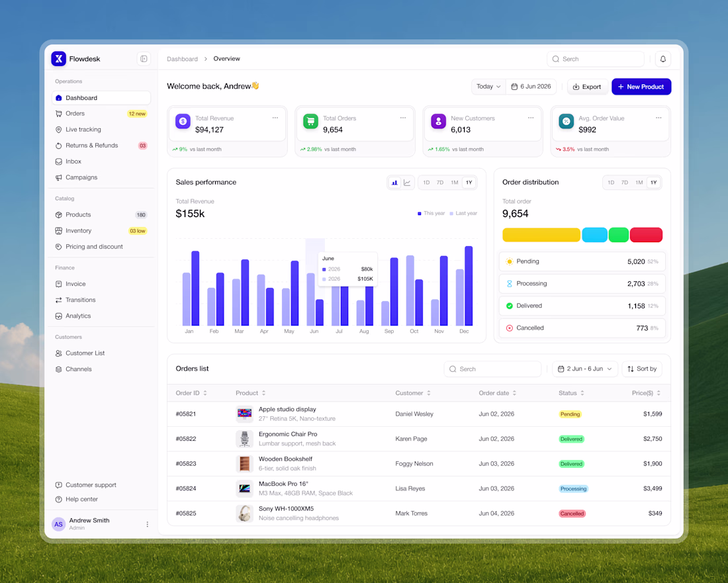
Task: Open New Customers card options menu
Action: click(531, 118)
